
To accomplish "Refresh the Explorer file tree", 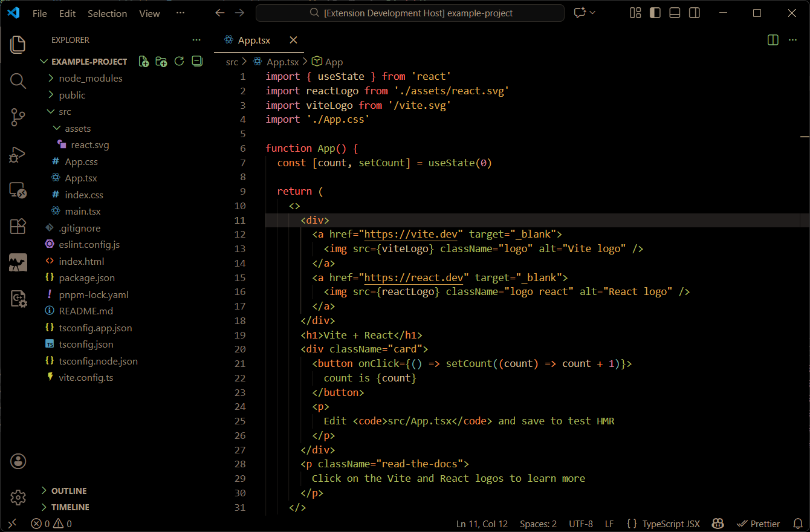I will tap(179, 61).
